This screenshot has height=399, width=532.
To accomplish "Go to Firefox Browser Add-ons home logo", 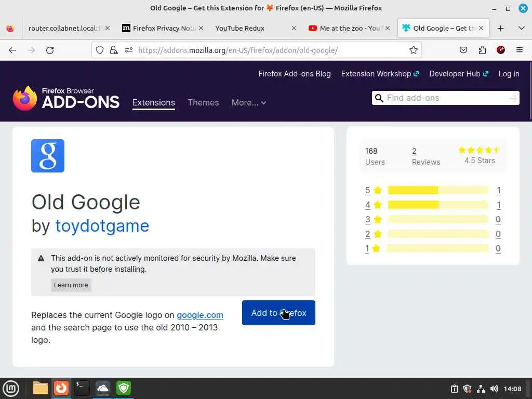I will click(x=66, y=98).
